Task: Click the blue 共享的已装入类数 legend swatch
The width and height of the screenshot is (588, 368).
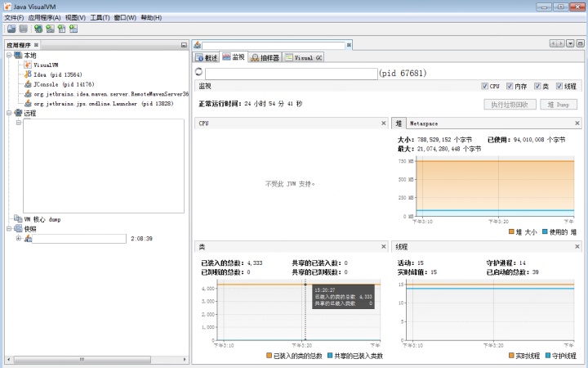Action: point(330,355)
